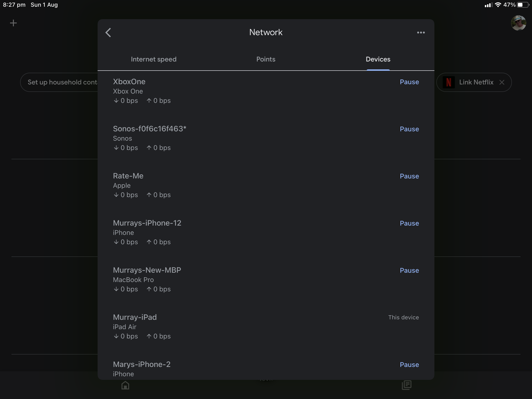Pause the Rate-Me device
The height and width of the screenshot is (399, 532).
pos(409,176)
